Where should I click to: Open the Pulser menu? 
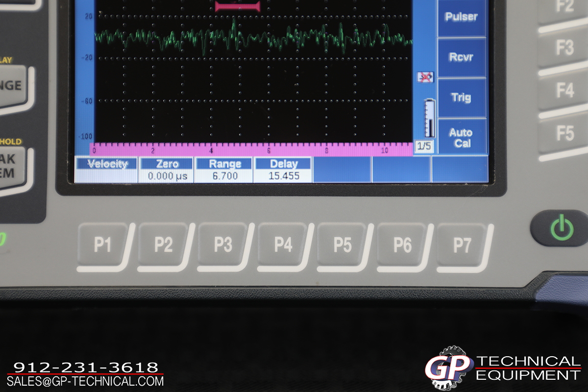pos(461,17)
